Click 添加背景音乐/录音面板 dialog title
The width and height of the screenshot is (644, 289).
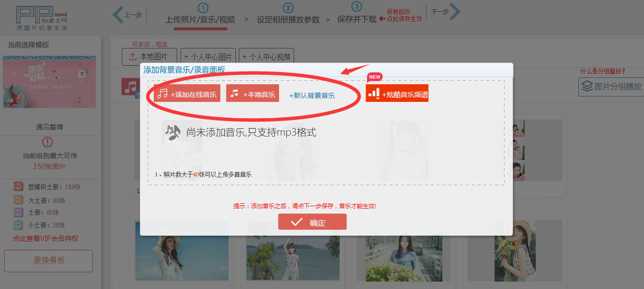pos(184,70)
